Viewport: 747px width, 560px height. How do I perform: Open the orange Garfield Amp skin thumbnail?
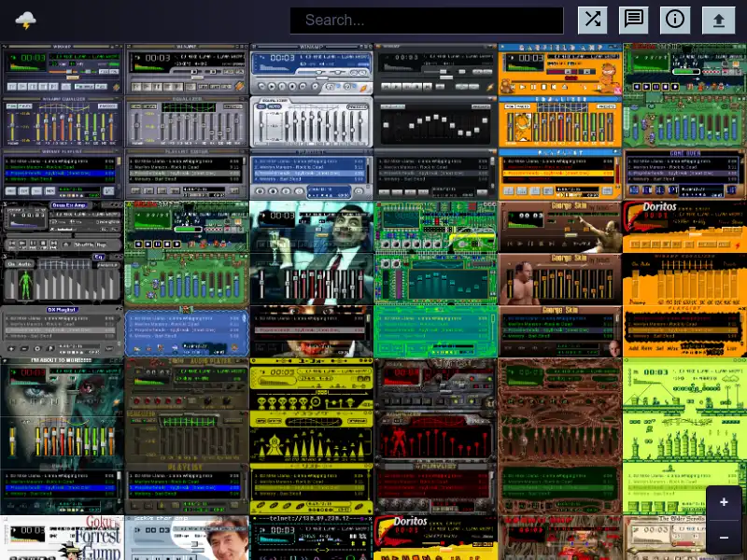pos(559,121)
